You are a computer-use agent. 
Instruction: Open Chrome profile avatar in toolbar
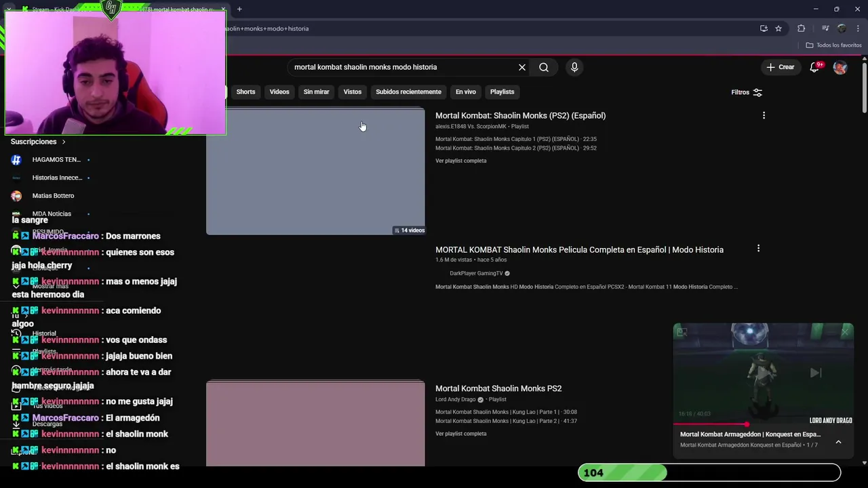[842, 28]
